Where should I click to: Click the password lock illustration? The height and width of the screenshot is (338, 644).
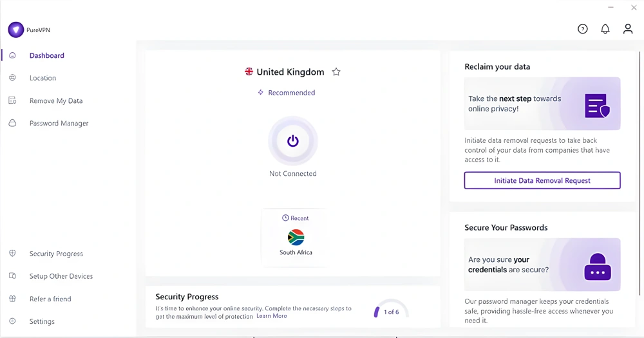[598, 267]
